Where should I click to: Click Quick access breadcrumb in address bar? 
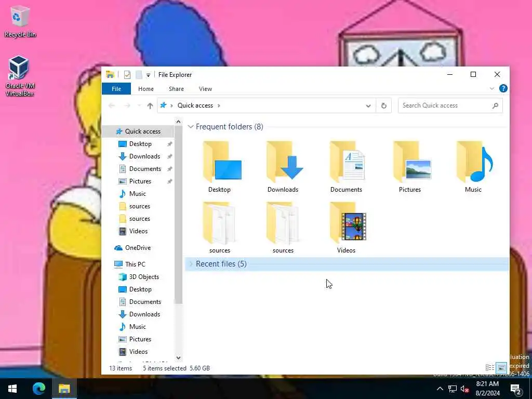[195, 105]
